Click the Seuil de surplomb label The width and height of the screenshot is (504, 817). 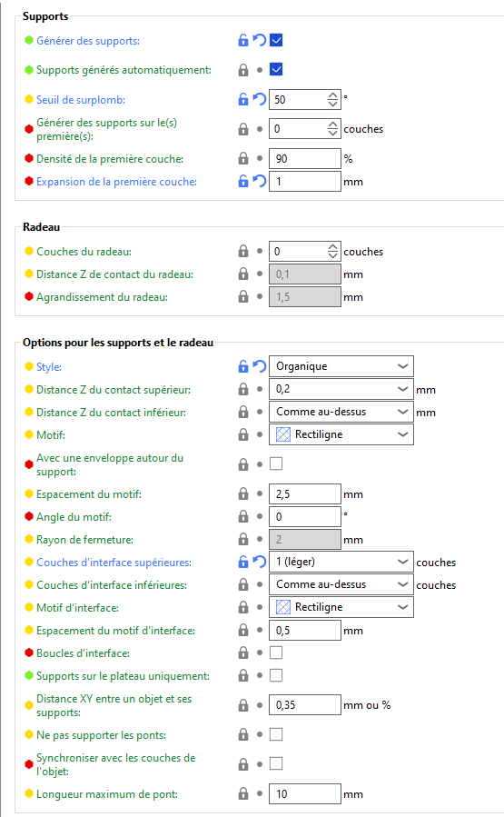(81, 100)
